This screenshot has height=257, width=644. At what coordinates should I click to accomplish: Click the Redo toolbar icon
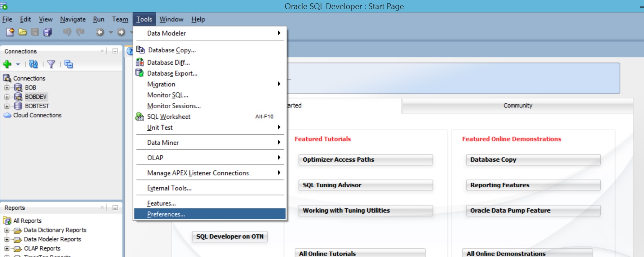coord(80,32)
